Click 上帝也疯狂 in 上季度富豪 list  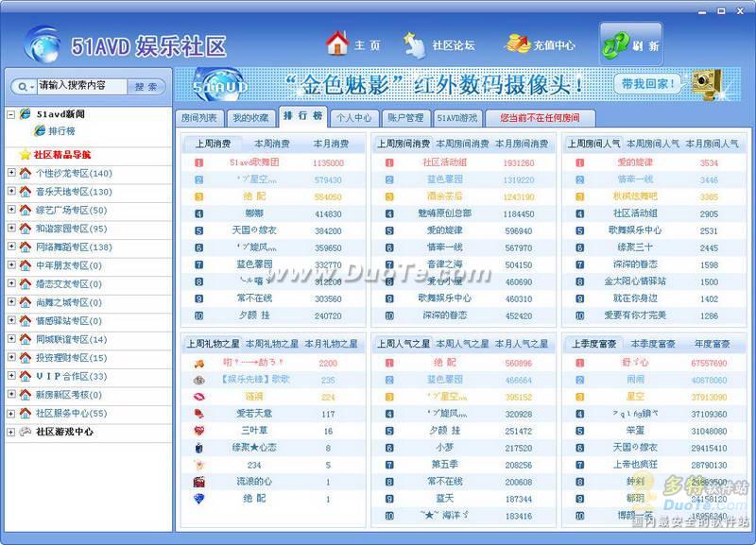[x=635, y=465]
